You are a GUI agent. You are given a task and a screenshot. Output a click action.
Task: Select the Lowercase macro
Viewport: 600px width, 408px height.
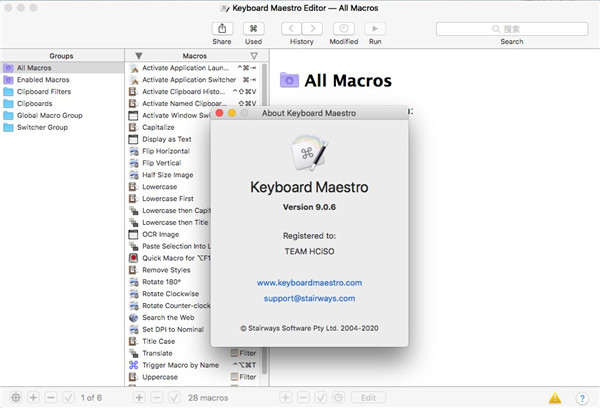(169, 186)
